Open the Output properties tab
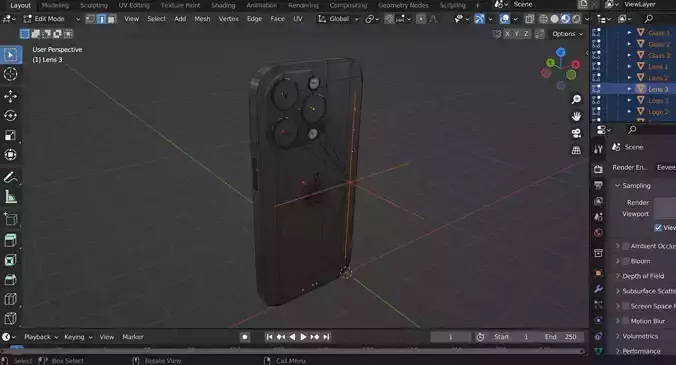Viewport: 676px width, 365px height. [x=598, y=185]
